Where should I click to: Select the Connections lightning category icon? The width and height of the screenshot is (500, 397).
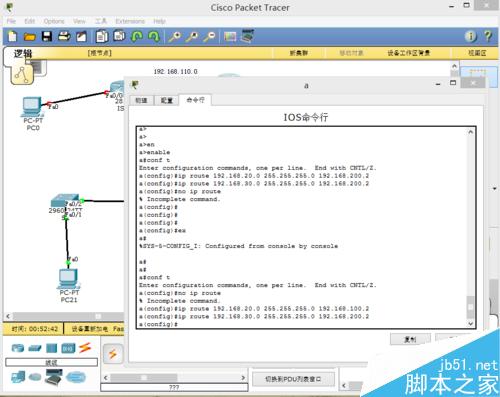(x=85, y=348)
